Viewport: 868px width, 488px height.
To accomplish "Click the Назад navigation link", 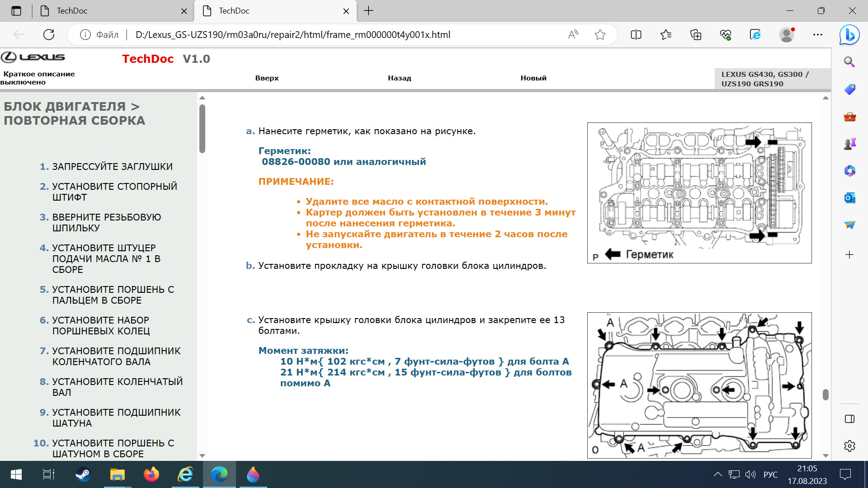I will 399,78.
